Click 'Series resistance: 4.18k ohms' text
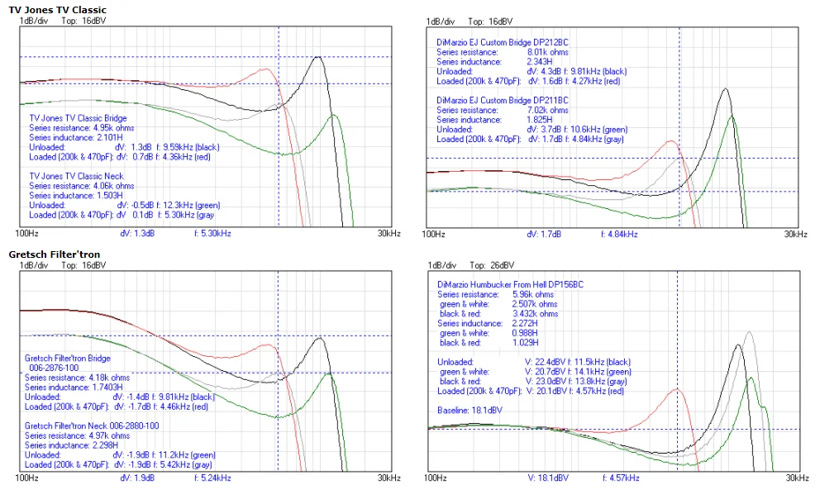Image resolution: width=820 pixels, height=504 pixels. pyautogui.click(x=78, y=378)
